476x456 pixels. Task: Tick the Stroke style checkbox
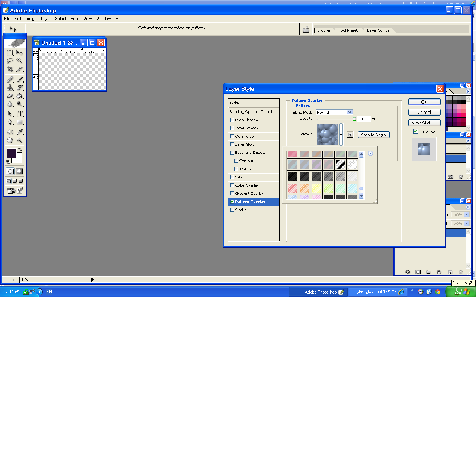click(x=232, y=210)
